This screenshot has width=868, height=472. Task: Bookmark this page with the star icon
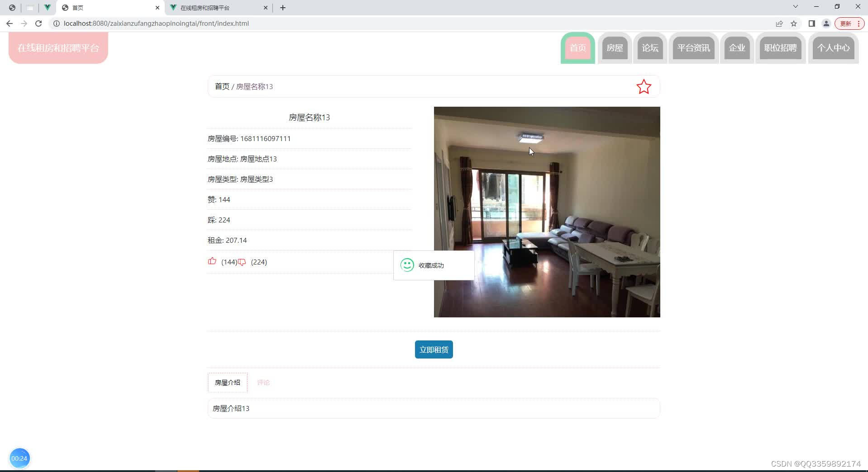pyautogui.click(x=794, y=24)
